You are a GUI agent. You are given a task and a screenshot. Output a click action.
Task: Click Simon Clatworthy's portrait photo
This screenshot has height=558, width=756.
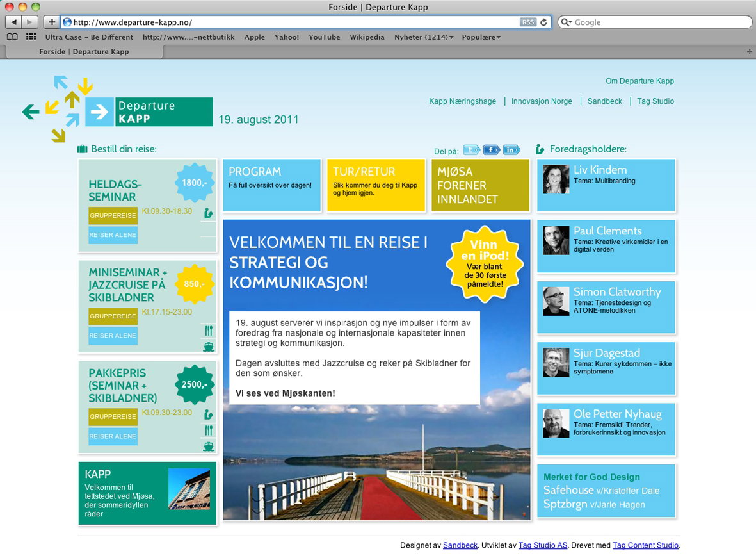[556, 301]
